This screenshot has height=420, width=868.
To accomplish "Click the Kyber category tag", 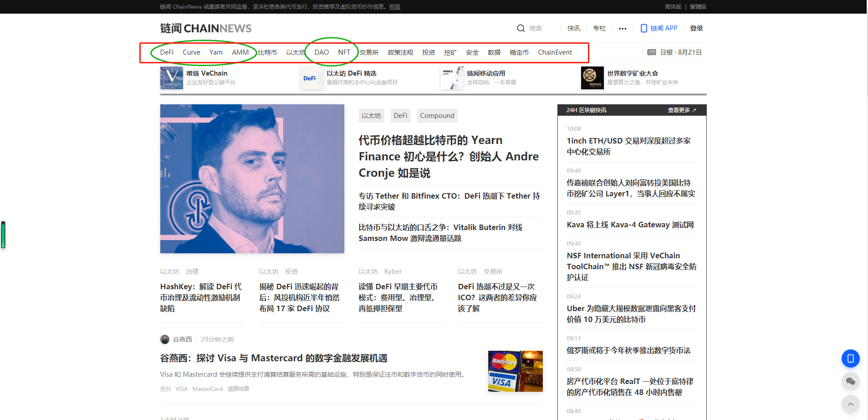I will 393,271.
